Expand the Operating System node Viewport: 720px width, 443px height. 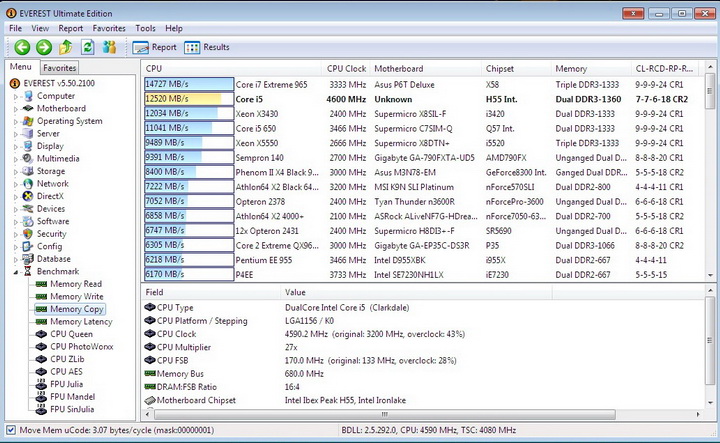pyautogui.click(x=16, y=122)
